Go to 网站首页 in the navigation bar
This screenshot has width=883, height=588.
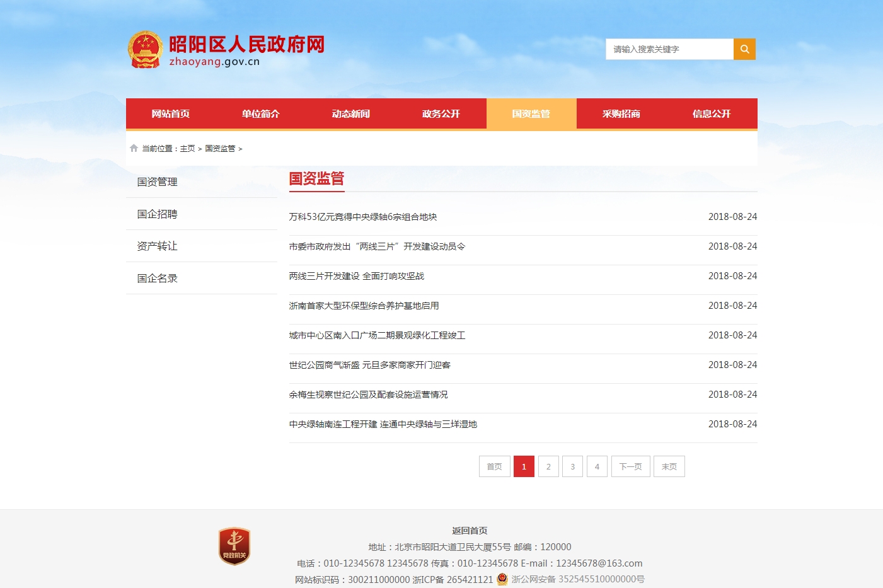click(x=170, y=114)
